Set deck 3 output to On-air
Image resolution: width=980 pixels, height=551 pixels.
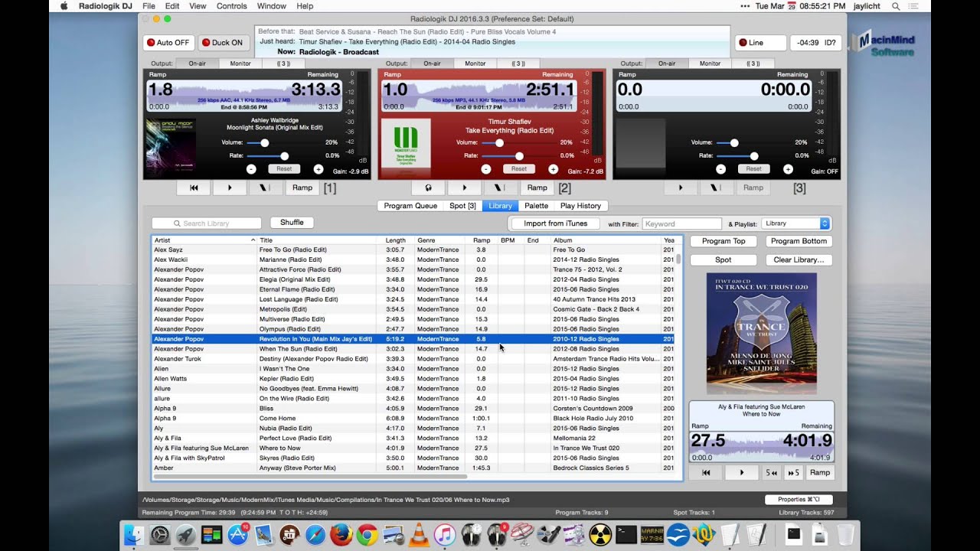click(667, 64)
